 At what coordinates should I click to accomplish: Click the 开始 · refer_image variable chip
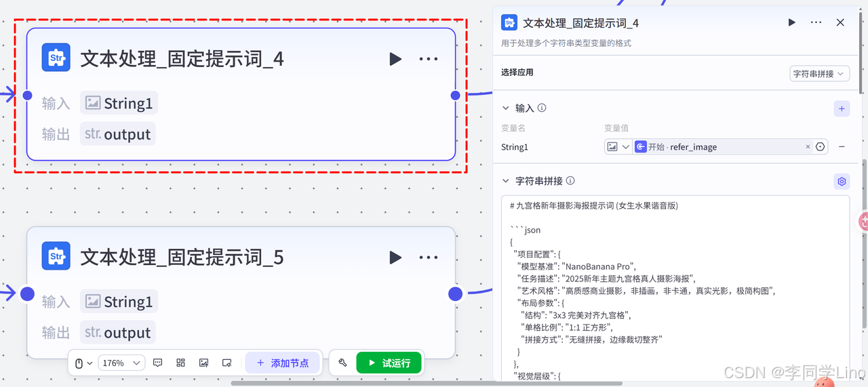pyautogui.click(x=722, y=146)
